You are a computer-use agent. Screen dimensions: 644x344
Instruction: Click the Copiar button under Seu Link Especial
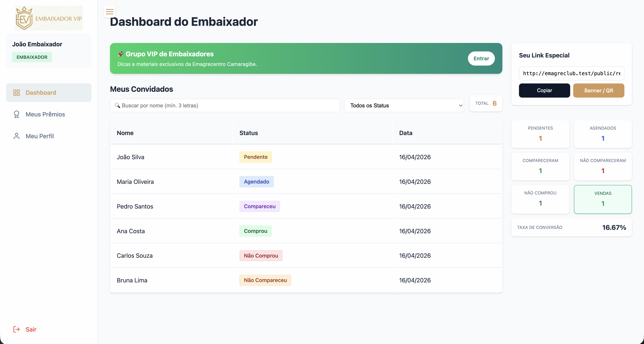coord(544,90)
